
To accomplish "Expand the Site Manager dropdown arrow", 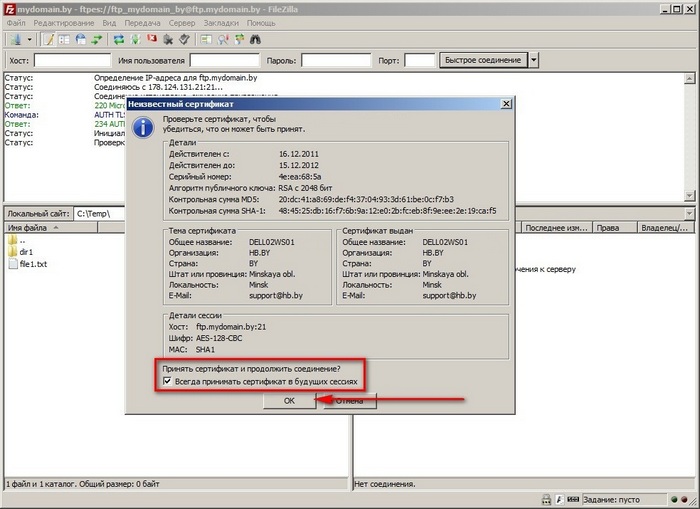I will [x=29, y=40].
